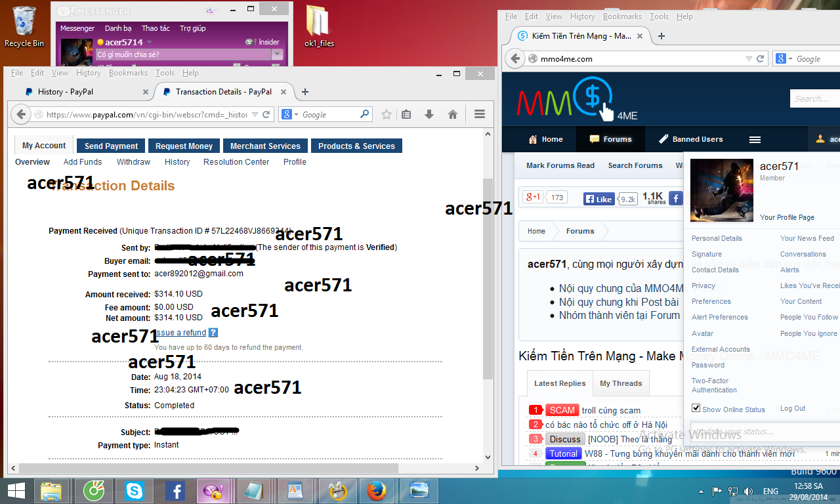This screenshot has width=840, height=504.
Task: Reload the mmo4me.com page
Action: [761, 58]
